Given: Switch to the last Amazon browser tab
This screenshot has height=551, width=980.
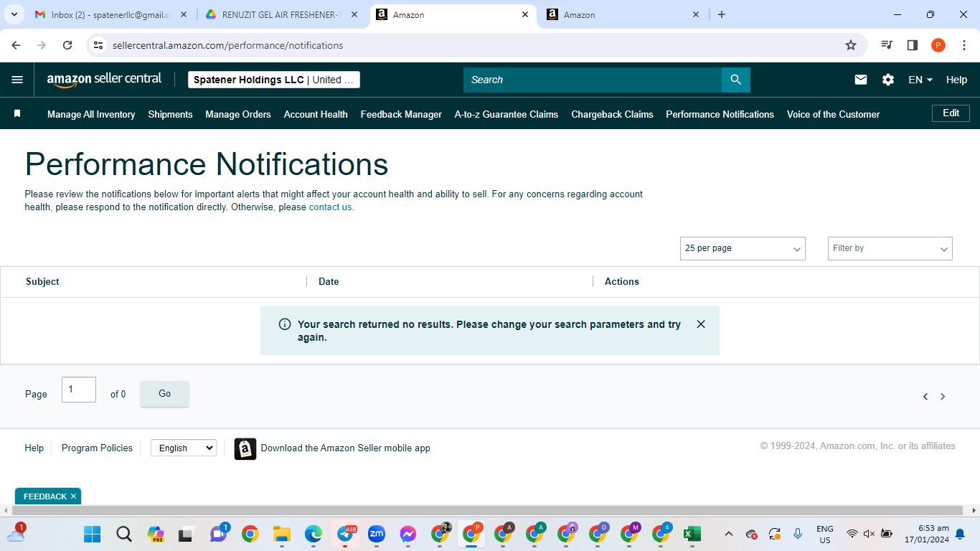Looking at the screenshot, I should [x=623, y=14].
